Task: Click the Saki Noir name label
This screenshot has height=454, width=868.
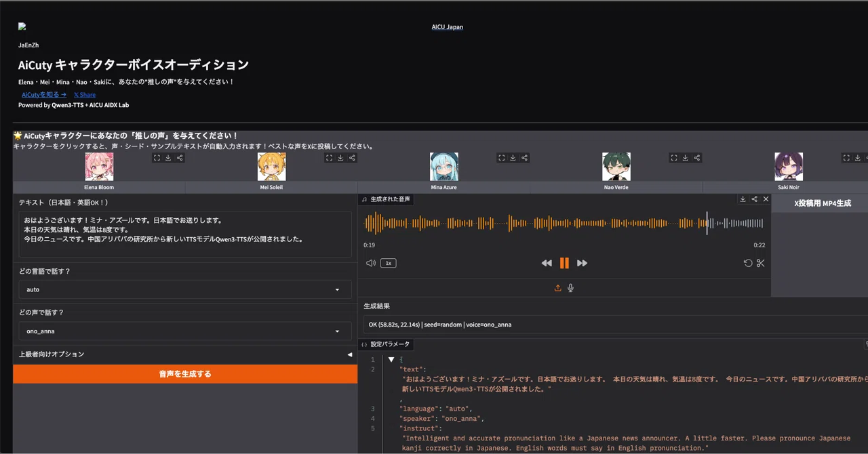Action: click(789, 187)
